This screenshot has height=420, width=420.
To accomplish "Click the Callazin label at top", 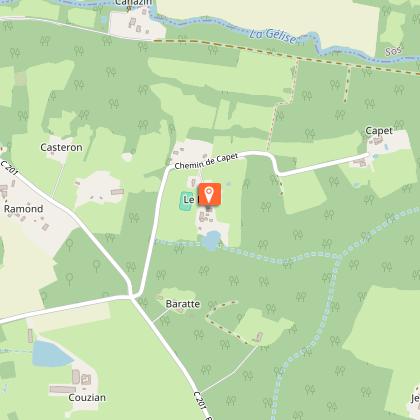I will pos(133,3).
